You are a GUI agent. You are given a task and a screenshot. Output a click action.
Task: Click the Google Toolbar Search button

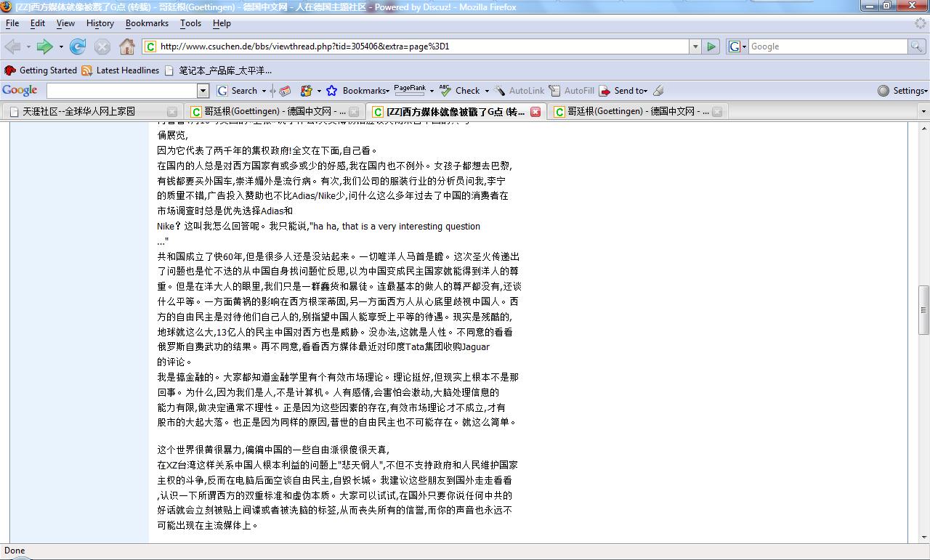(x=238, y=91)
